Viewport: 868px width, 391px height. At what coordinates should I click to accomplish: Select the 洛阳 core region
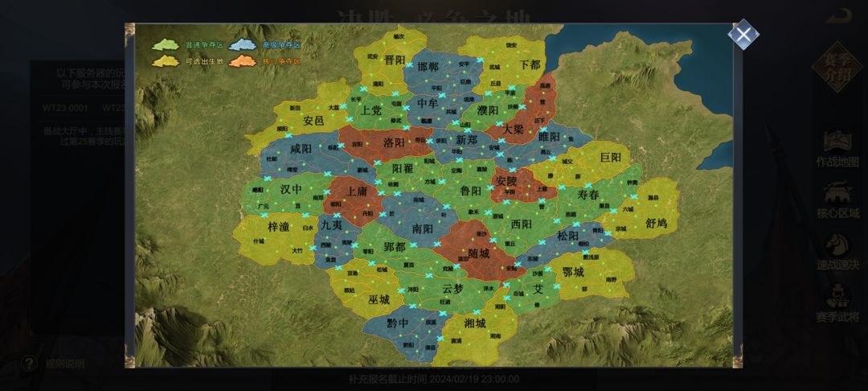(394, 142)
